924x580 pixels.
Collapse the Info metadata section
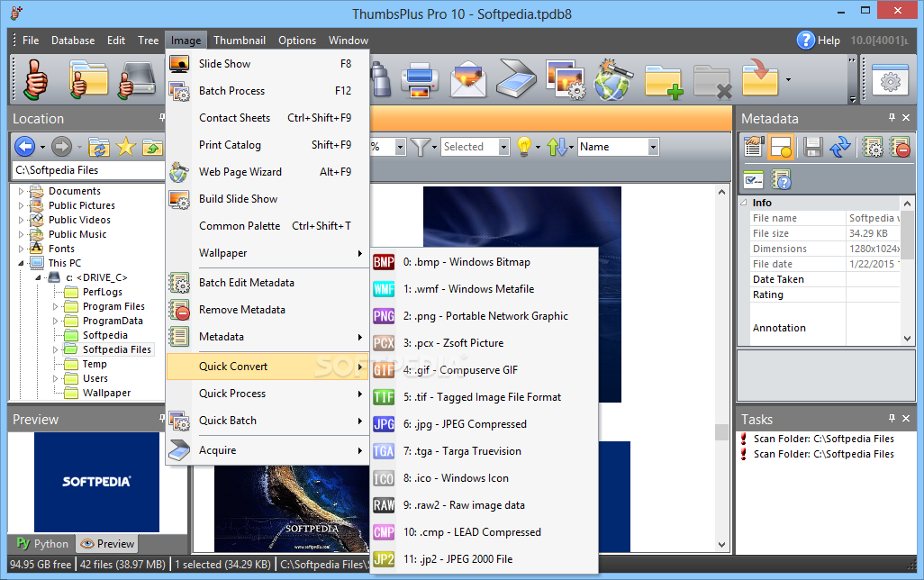(x=744, y=202)
